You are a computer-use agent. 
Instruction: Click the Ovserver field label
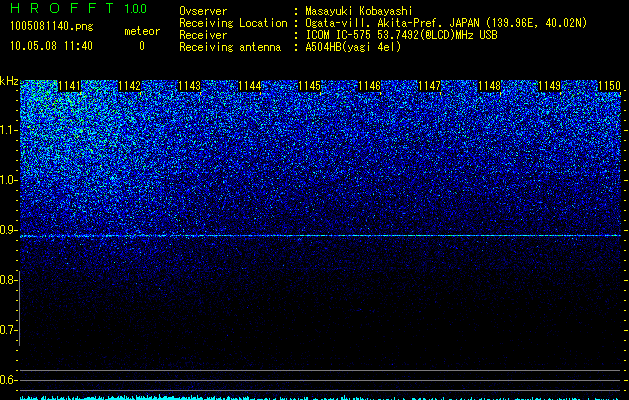203,11
